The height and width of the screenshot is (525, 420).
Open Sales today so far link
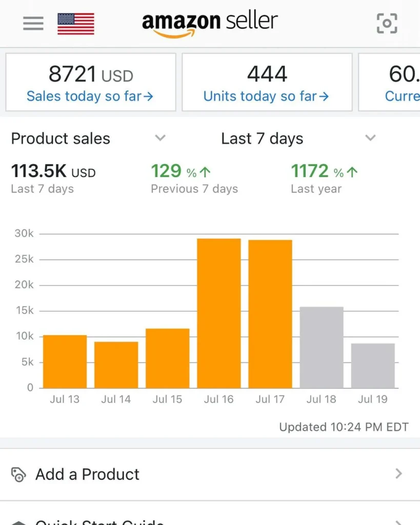tap(90, 96)
